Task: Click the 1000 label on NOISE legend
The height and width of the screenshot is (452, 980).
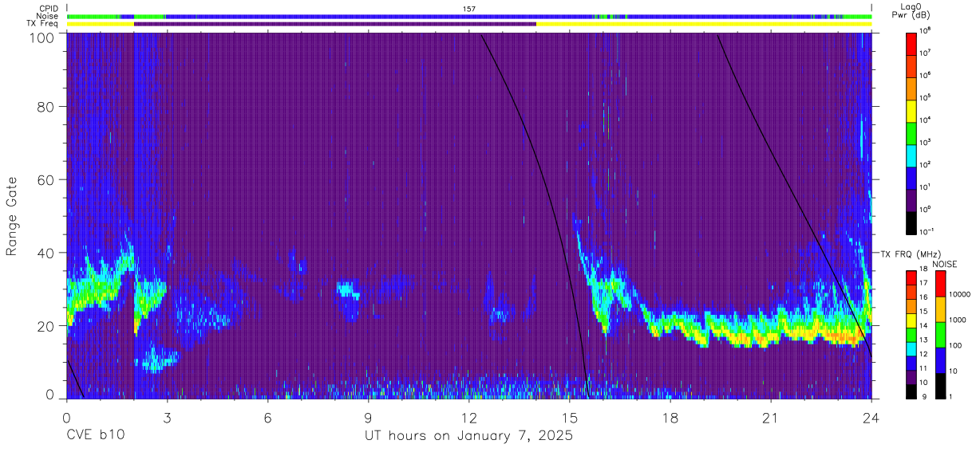Action: point(958,320)
